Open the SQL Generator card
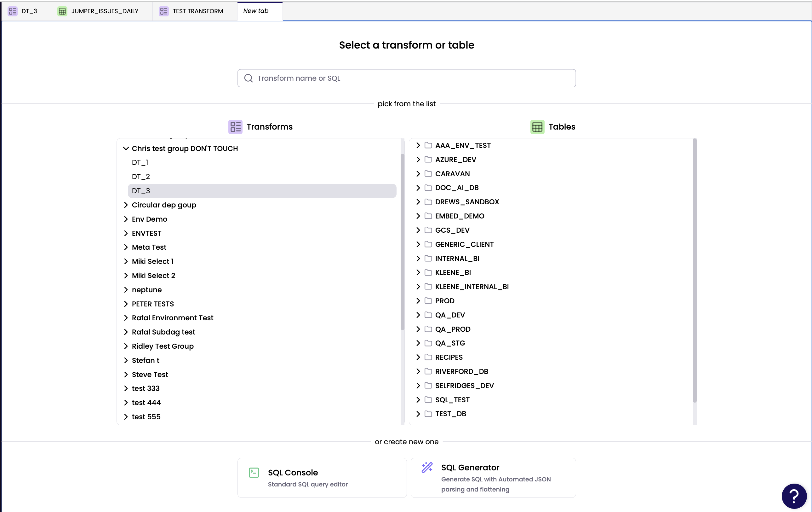 493,478
